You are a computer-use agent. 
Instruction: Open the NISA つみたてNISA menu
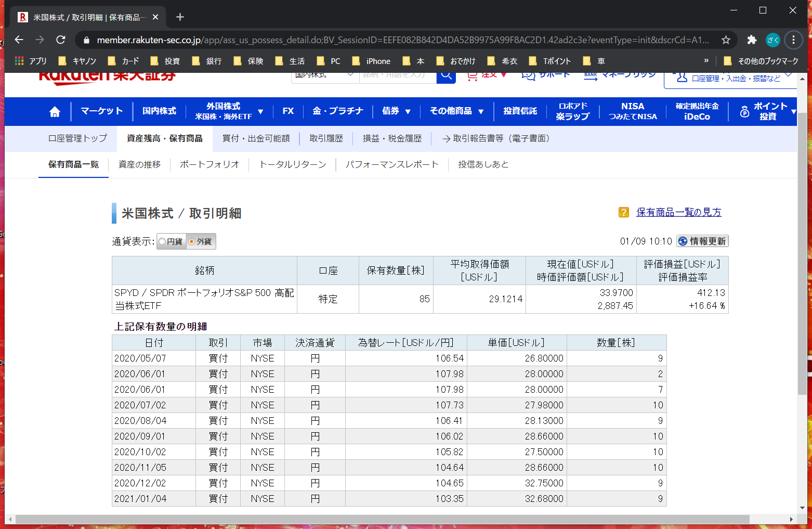tap(633, 111)
